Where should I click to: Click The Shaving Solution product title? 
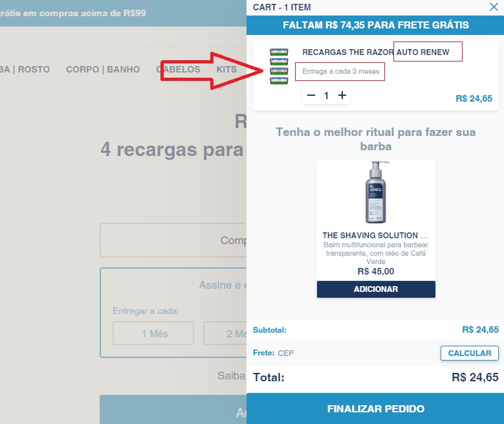pyautogui.click(x=375, y=235)
